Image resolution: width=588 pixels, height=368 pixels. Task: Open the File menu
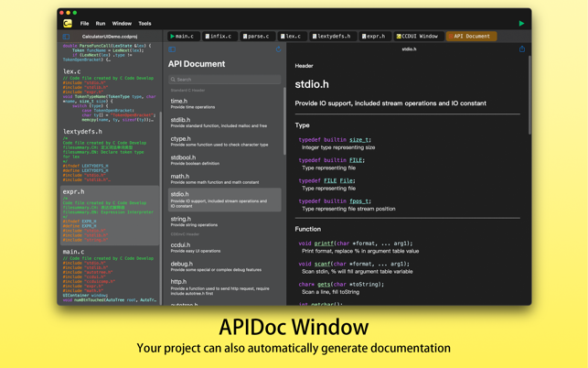(x=84, y=23)
